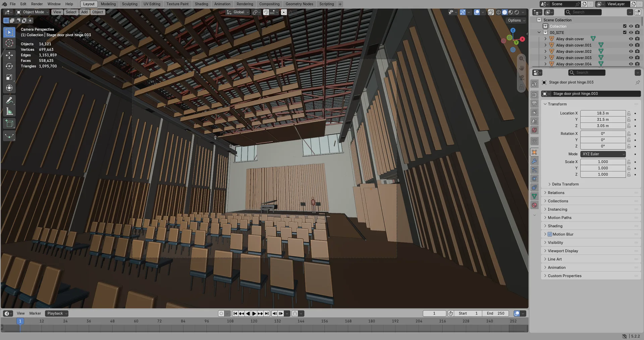Open the timeline Playback menu

tap(57, 313)
